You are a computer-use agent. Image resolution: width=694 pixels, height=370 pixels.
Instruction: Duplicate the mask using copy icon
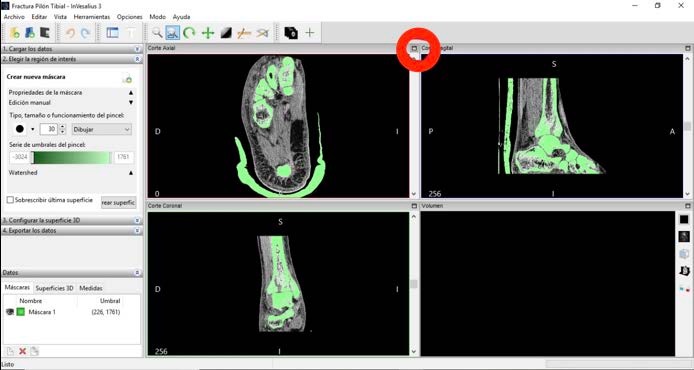click(35, 351)
